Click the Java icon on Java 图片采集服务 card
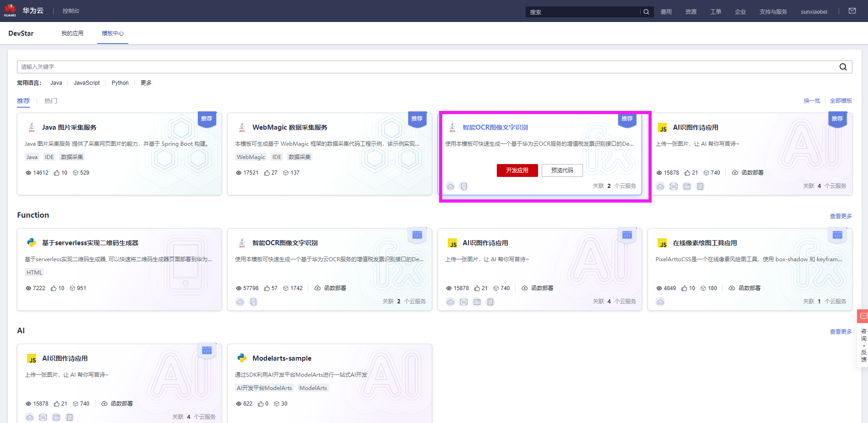The height and width of the screenshot is (423, 868). point(32,127)
